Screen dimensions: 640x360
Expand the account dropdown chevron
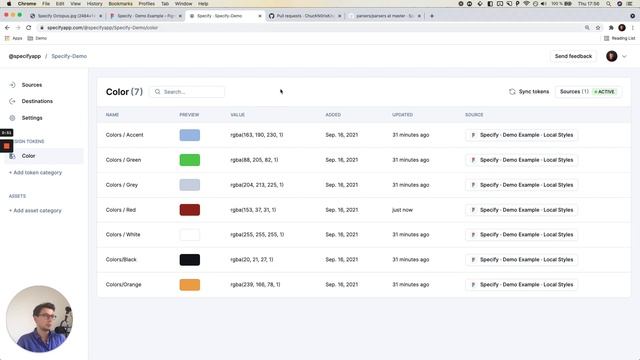pos(624,57)
